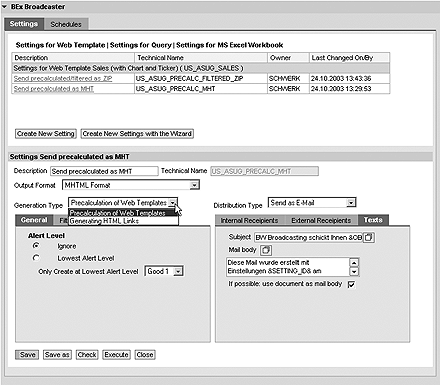
Task: Open the External Receipients tab
Action: click(321, 220)
